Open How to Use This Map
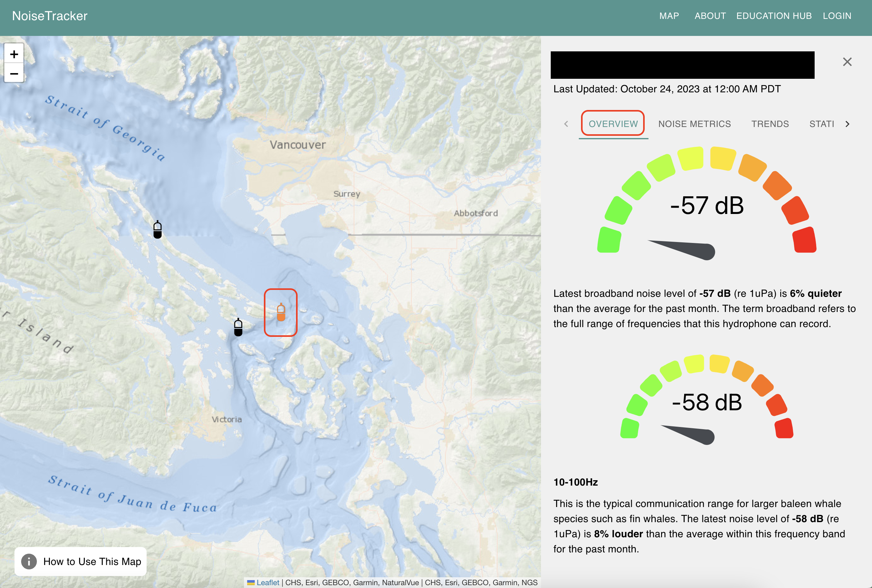Image resolution: width=872 pixels, height=588 pixels. click(x=81, y=562)
